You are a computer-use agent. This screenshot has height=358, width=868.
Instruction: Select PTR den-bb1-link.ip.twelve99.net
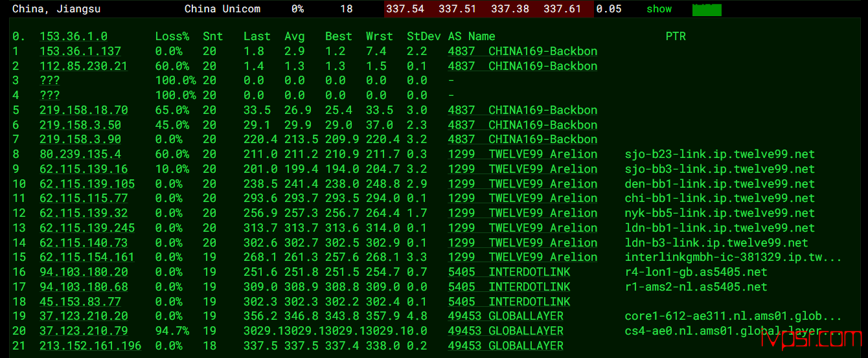(x=720, y=184)
